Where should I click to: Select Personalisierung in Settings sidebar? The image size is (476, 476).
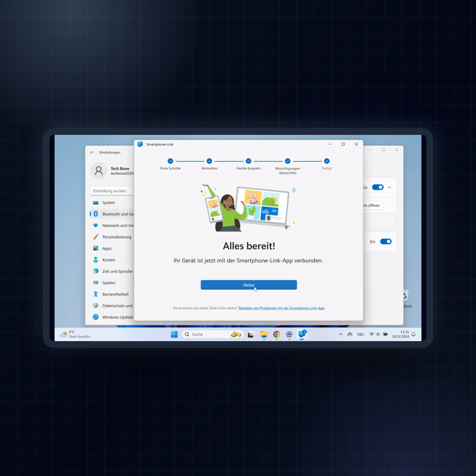pos(112,237)
